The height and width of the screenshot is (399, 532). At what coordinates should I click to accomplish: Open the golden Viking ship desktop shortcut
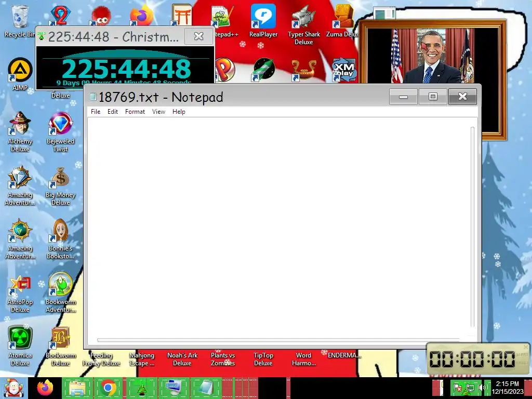304,70
